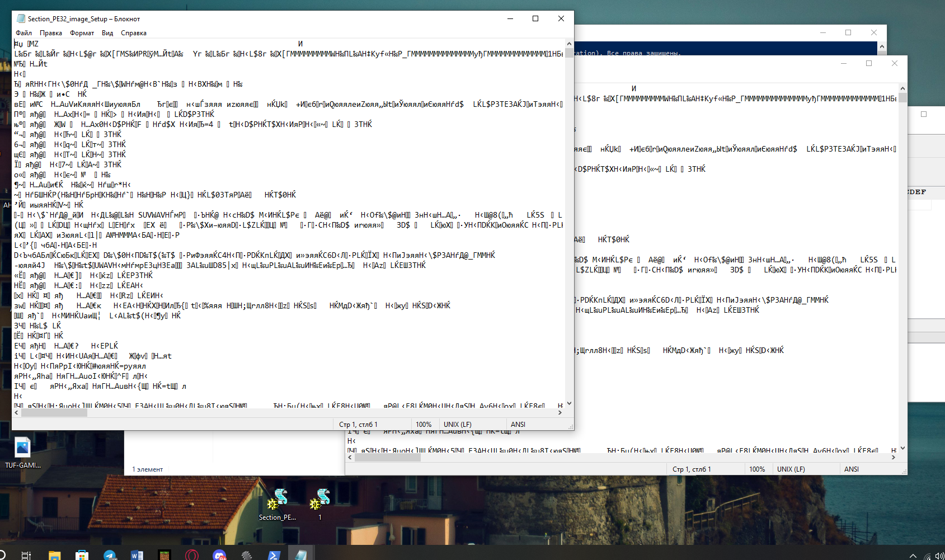The image size is (945, 560).
Task: Click the 100% zoom indicator in front Notepad
Action: 424,425
